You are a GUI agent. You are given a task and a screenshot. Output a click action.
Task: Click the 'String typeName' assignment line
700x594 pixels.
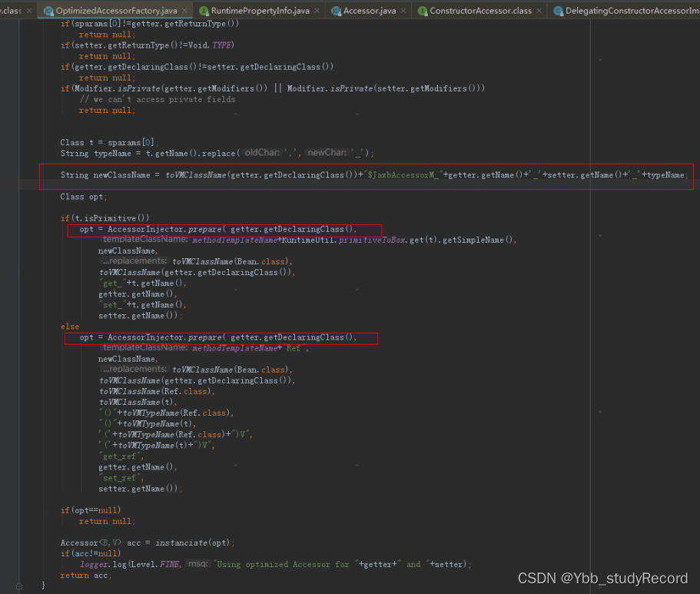[x=217, y=153]
